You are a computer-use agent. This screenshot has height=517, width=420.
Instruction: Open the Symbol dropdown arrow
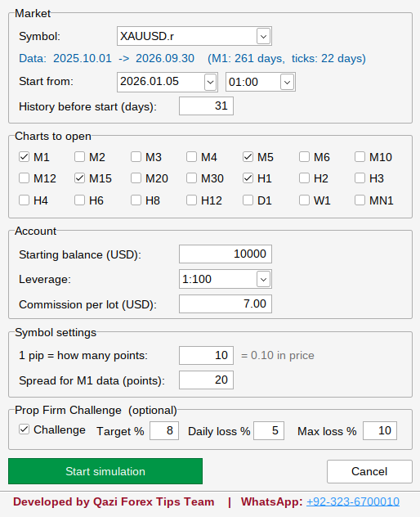pyautogui.click(x=263, y=36)
